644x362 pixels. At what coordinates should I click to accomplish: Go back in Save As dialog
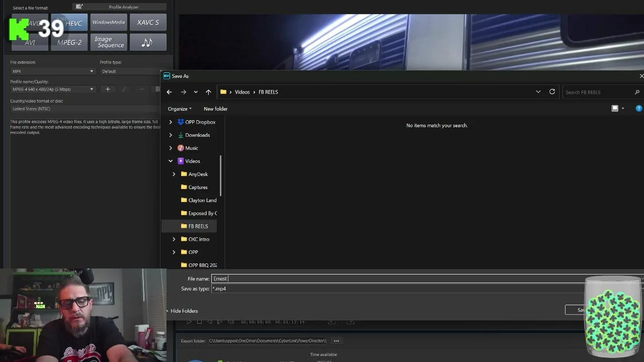169,92
